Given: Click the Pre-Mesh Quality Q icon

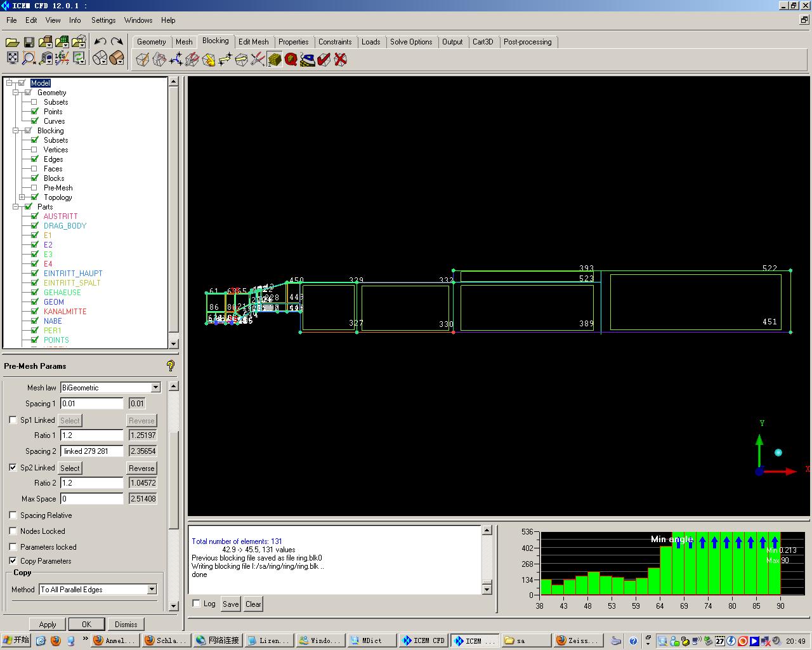Looking at the screenshot, I should 291,60.
